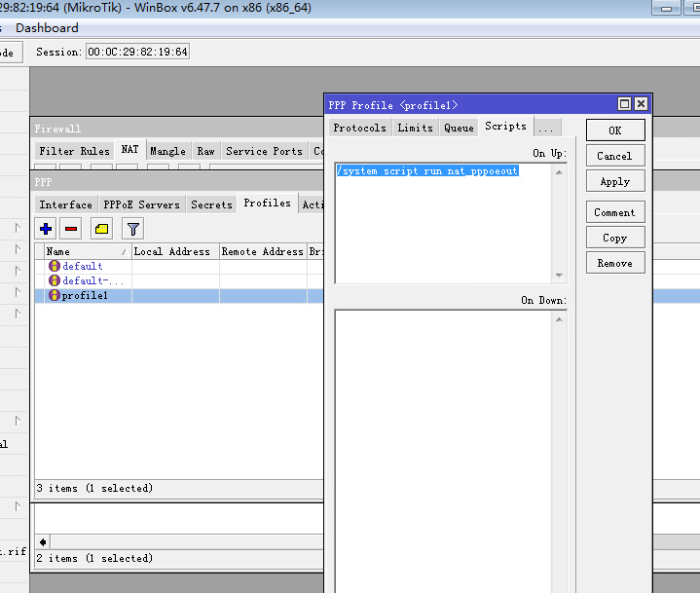
Task: Close the PPP Profile dialog
Action: [641, 104]
